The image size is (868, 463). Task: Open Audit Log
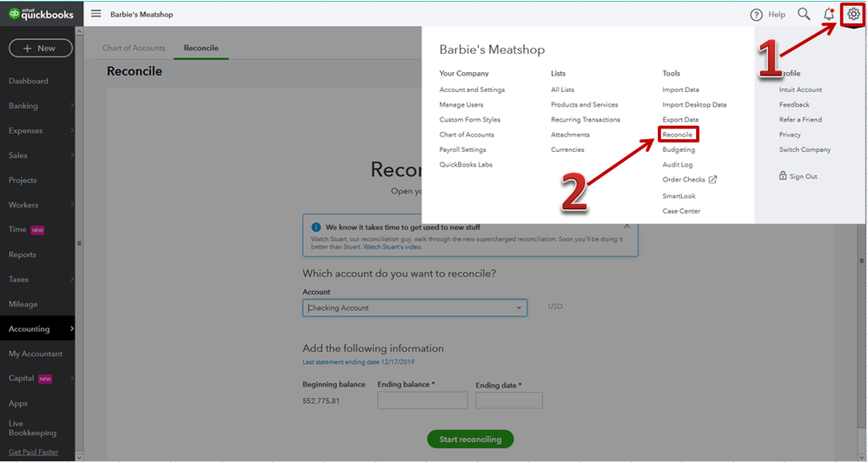[x=677, y=164]
